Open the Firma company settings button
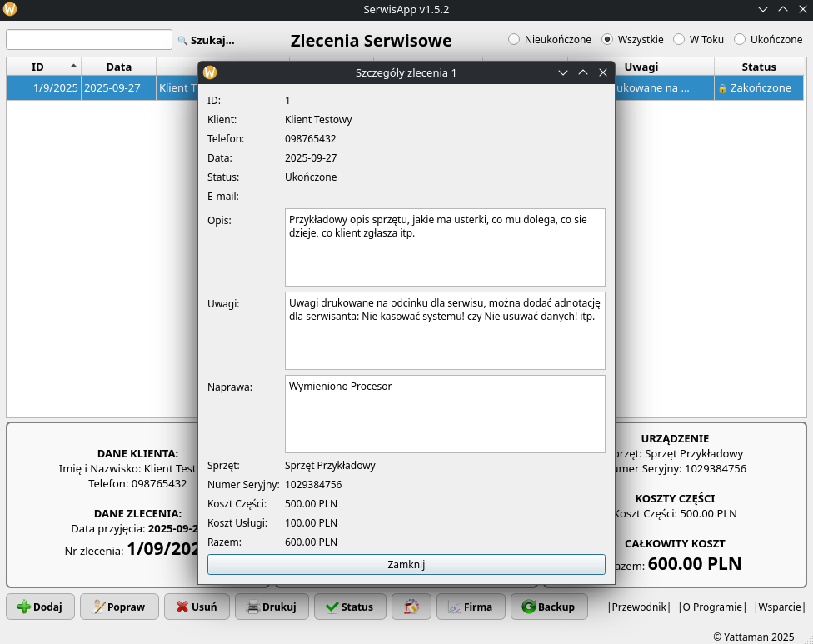 point(470,607)
